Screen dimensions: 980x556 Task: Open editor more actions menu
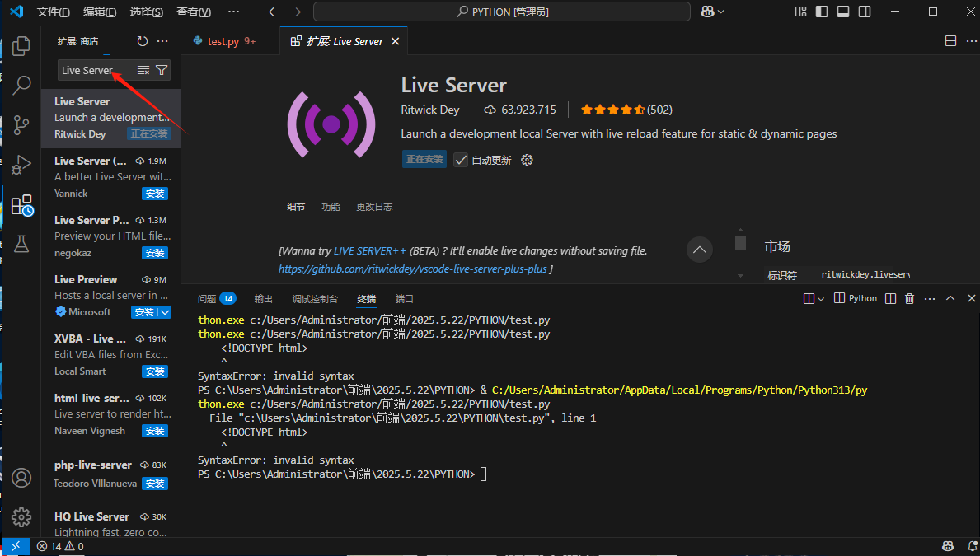971,41
